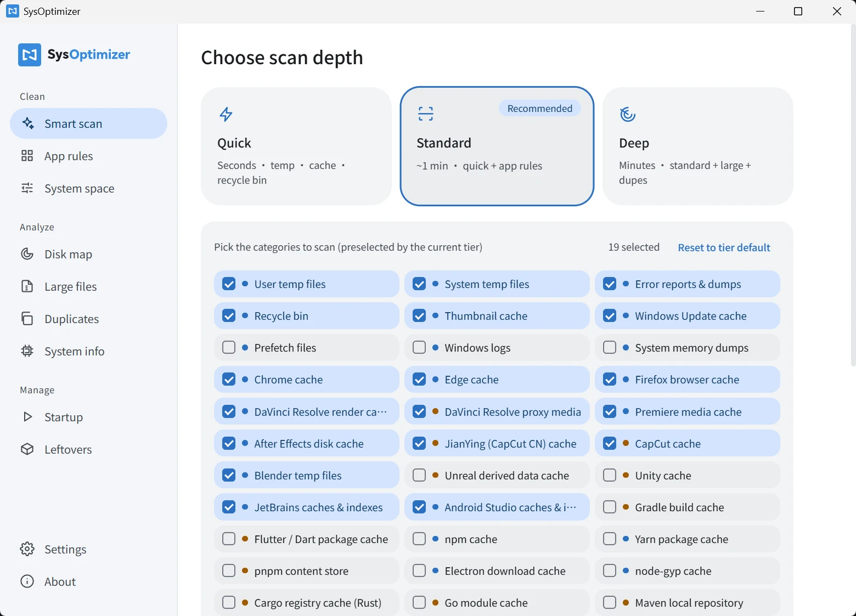Click JetBrains caches & indexes label

[318, 507]
